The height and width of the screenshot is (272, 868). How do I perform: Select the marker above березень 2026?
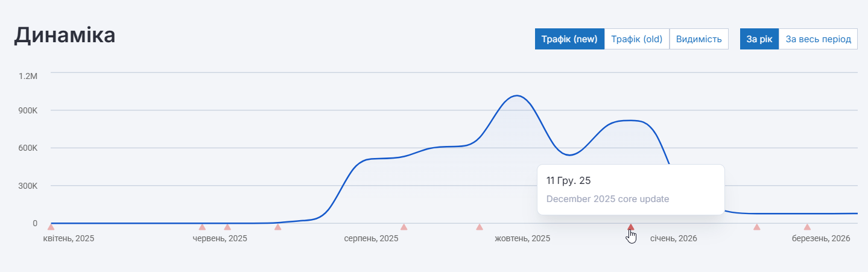pyautogui.click(x=807, y=227)
